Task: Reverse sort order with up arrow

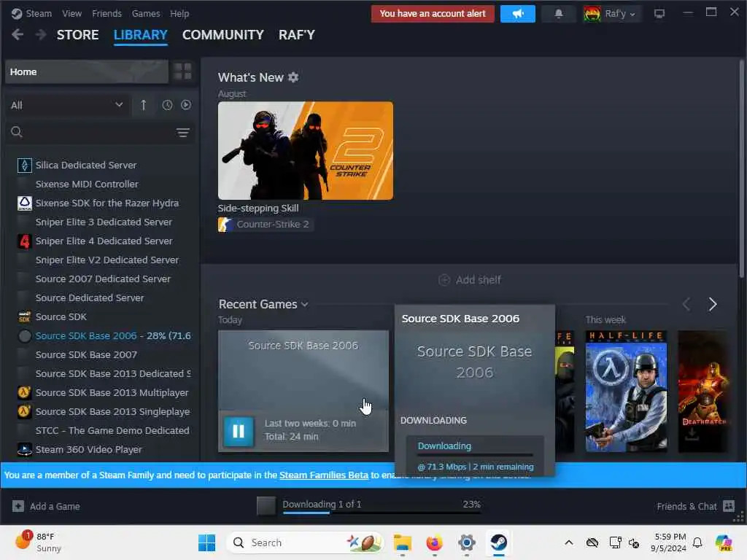Action: click(144, 105)
